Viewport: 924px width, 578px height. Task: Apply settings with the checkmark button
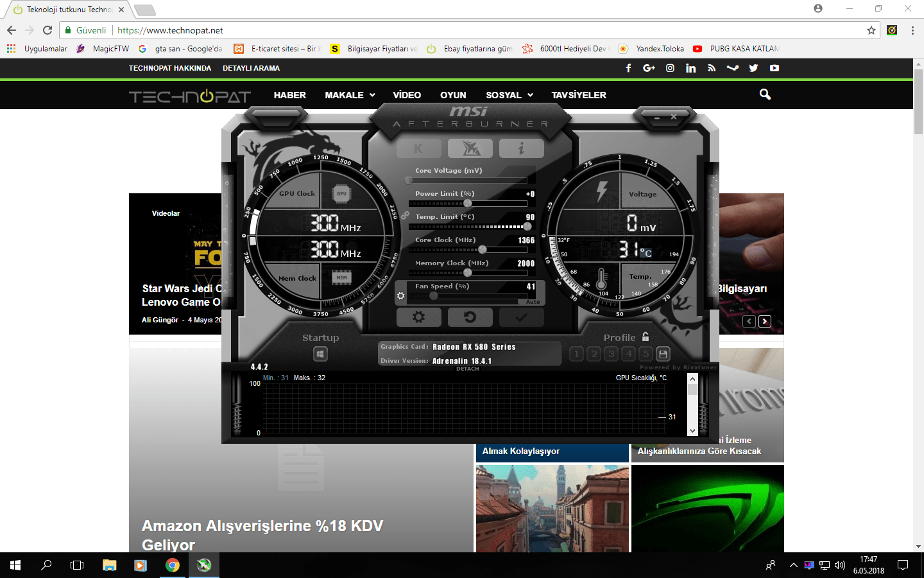521,317
